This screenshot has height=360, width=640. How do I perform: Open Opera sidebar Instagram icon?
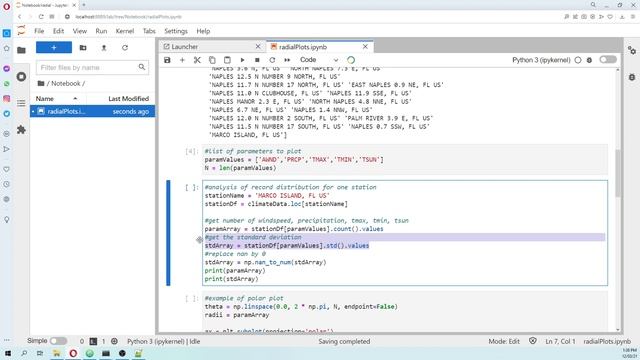(x=7, y=99)
